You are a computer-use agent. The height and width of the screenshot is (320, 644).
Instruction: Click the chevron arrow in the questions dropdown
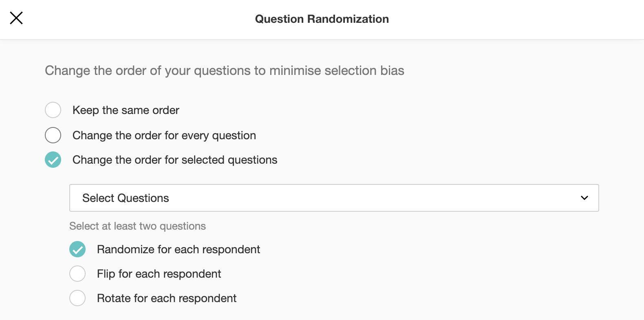[x=584, y=198]
